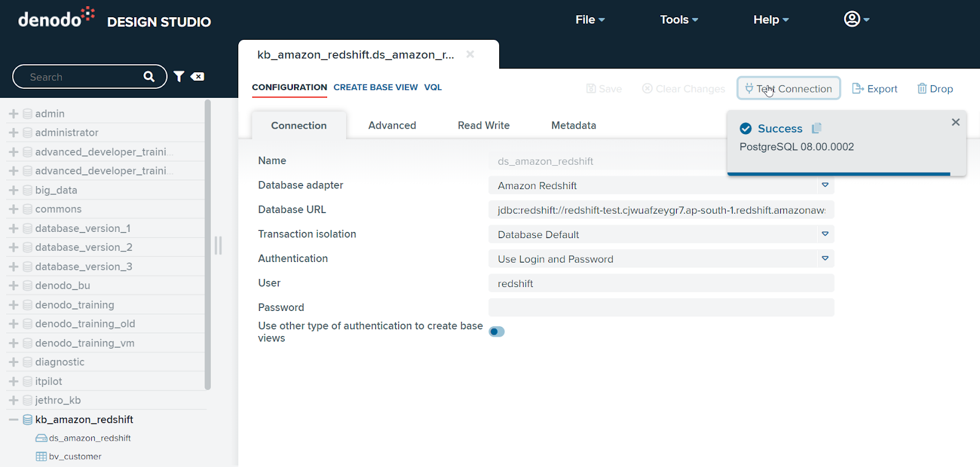The image size is (980, 467).
Task: Dismiss the Success notification
Action: [956, 122]
